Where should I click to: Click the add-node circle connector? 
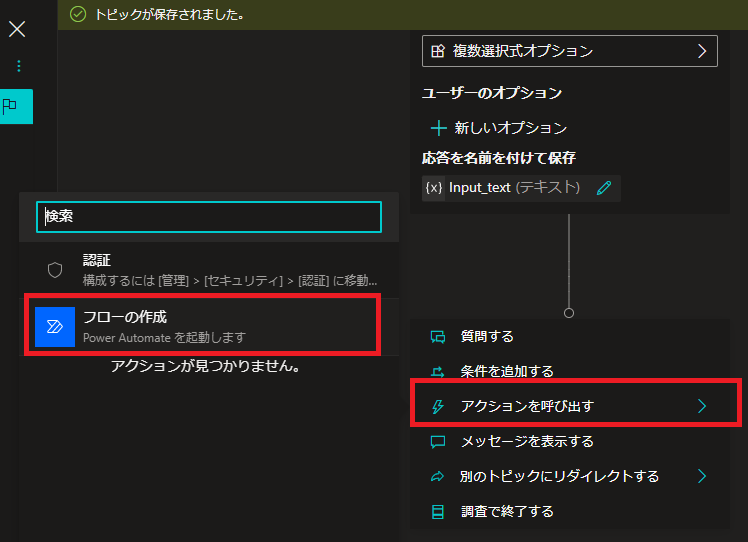[x=569, y=313]
